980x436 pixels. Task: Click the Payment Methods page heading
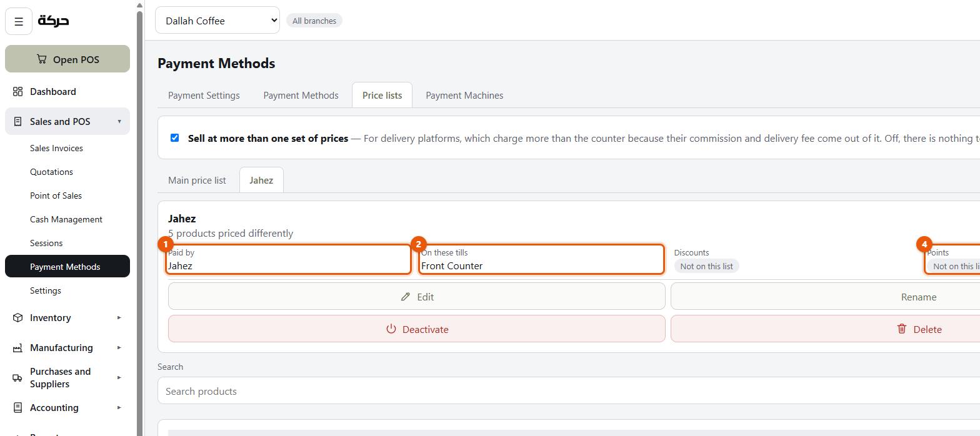[x=216, y=63]
